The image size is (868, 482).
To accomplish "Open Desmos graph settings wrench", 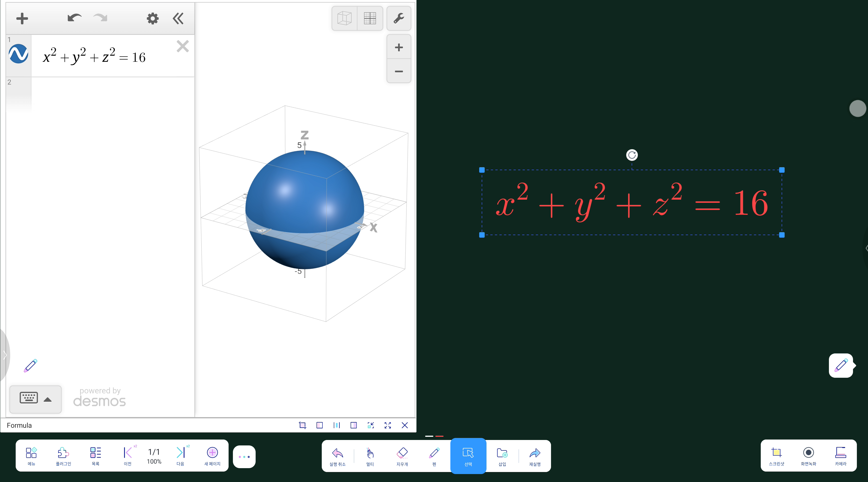I will [x=399, y=19].
